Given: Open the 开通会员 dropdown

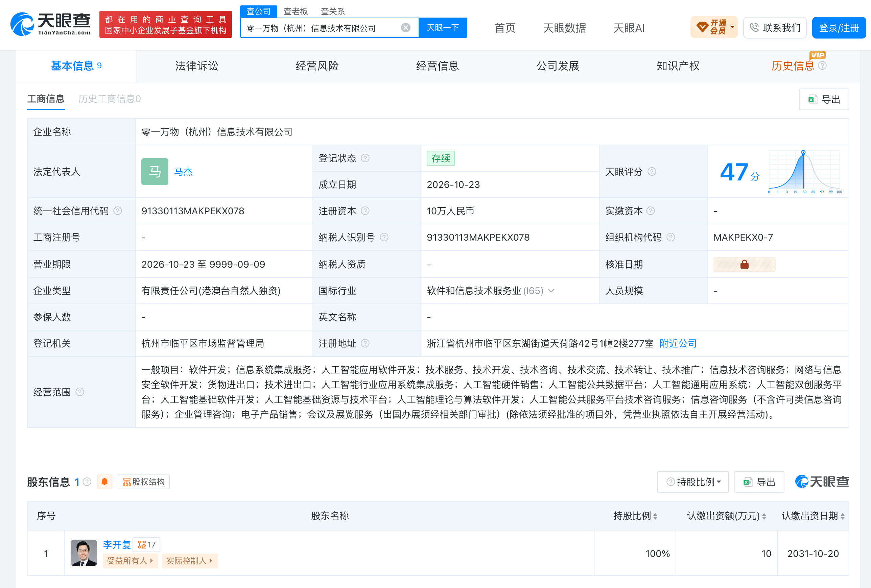Looking at the screenshot, I should point(714,27).
